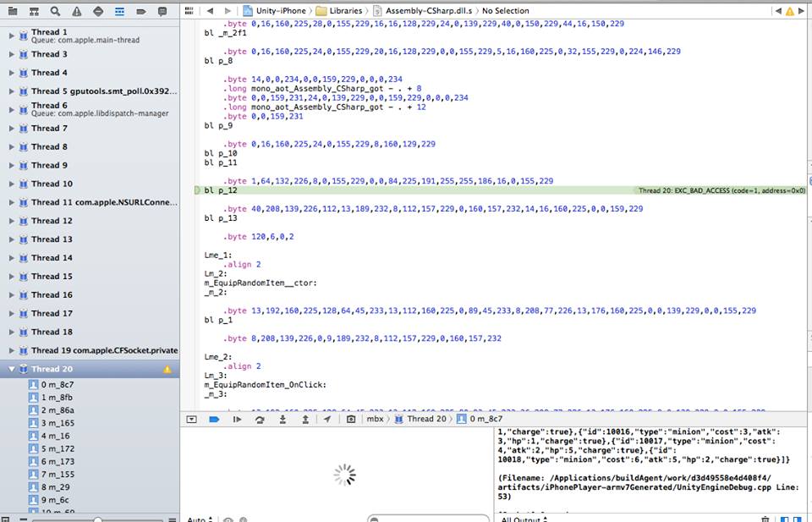
Task: Click warning badge on Thread 20
Action: click(167, 369)
